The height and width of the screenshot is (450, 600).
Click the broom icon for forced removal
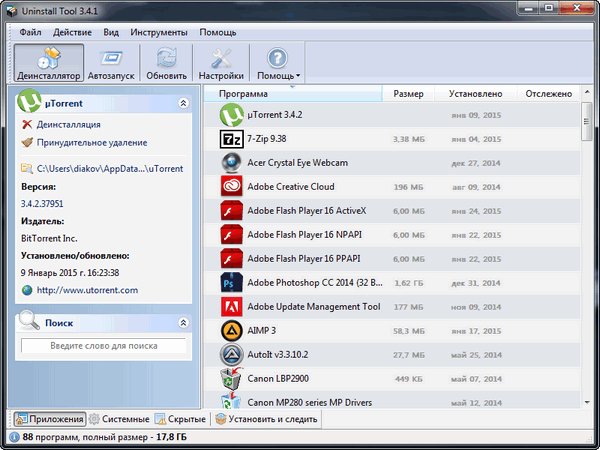click(x=27, y=143)
